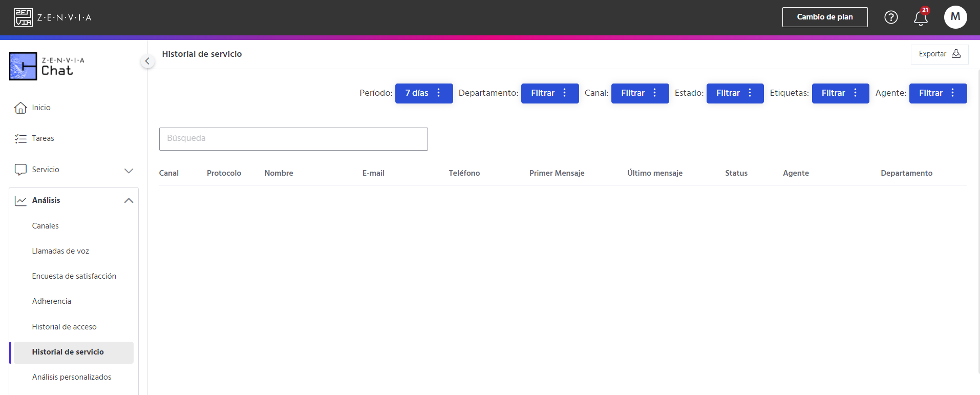Go to Inicio in the sidebar
The width and height of the screenshot is (980, 395).
[x=41, y=108]
